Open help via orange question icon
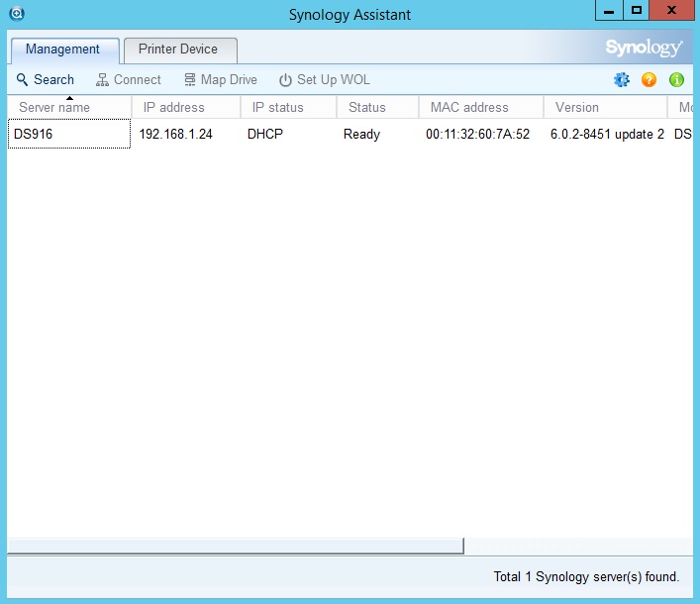The width and height of the screenshot is (700, 604). click(x=649, y=80)
